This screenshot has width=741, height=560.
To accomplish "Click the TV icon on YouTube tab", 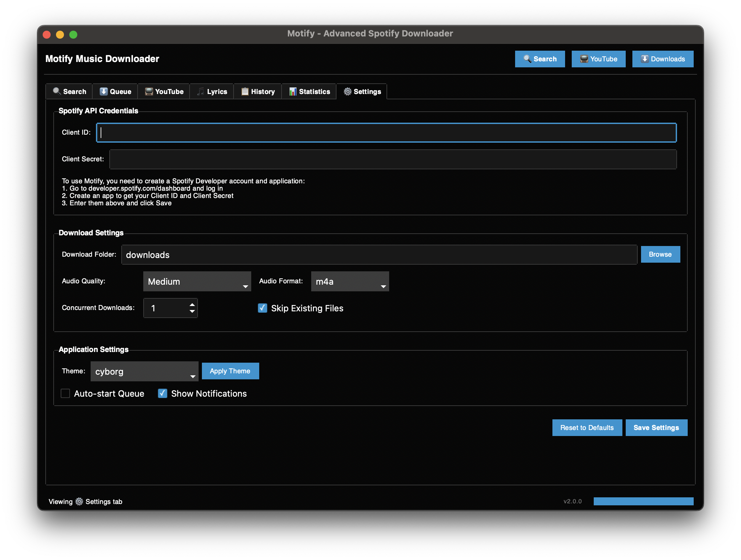I will [x=149, y=91].
